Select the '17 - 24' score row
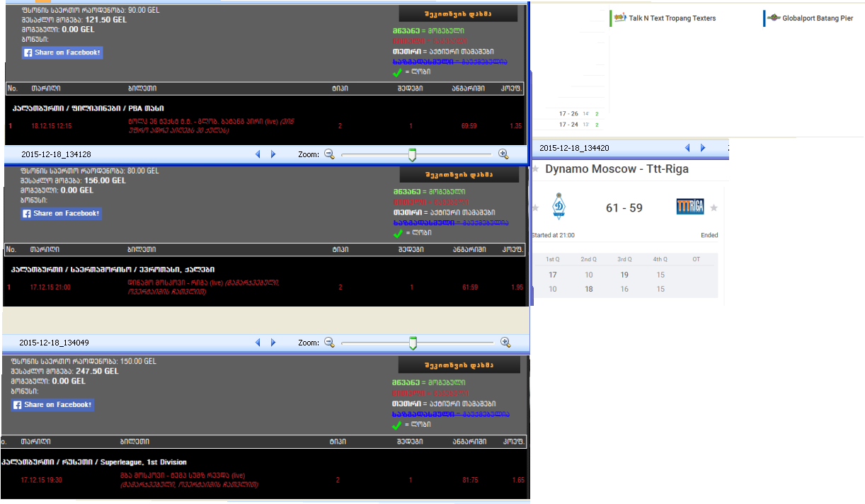Viewport: 865px width, 504px height. [x=568, y=125]
